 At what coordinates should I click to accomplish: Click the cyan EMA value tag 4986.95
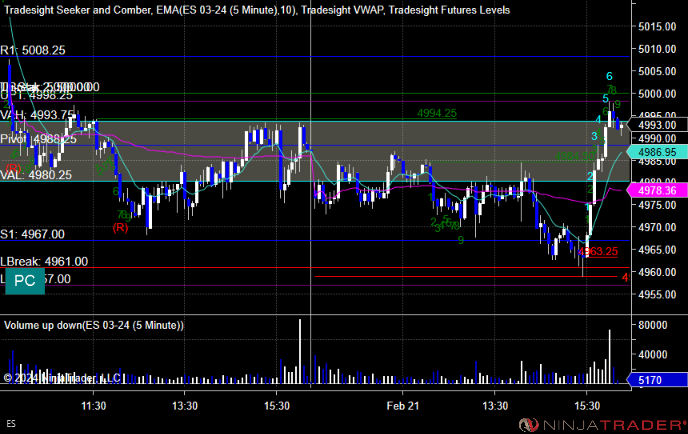[x=657, y=152]
